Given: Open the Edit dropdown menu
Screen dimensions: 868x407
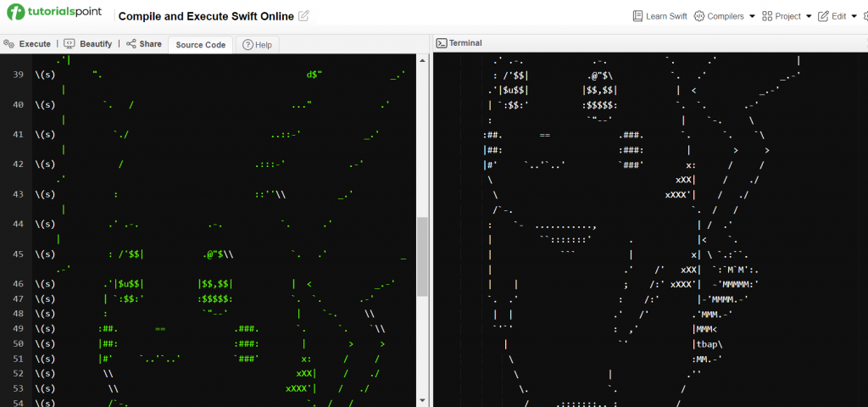Looking at the screenshot, I should (x=837, y=16).
